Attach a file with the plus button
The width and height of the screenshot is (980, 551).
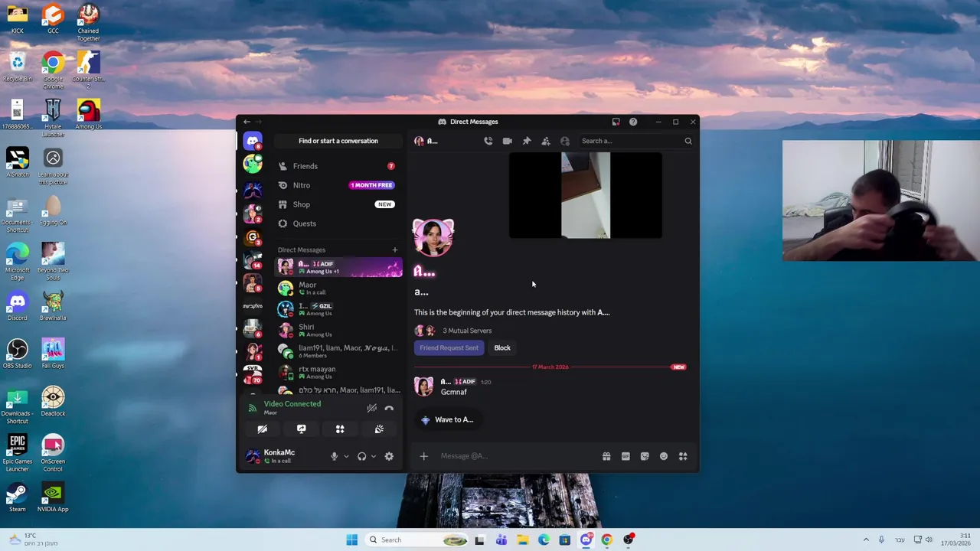[x=423, y=456]
